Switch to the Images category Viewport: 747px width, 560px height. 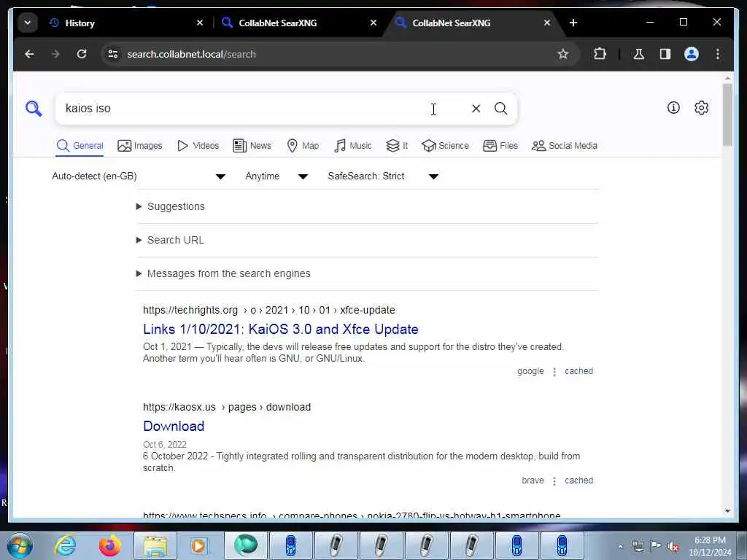point(139,146)
